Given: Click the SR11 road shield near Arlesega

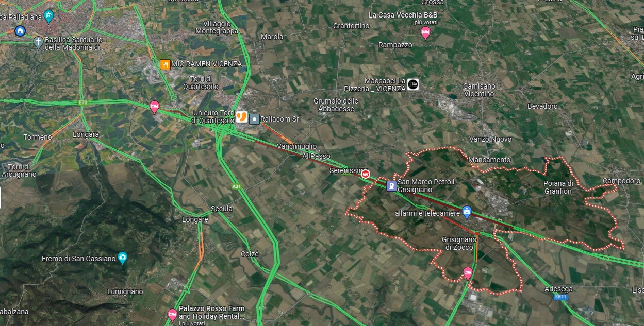Looking at the screenshot, I should point(560,297).
